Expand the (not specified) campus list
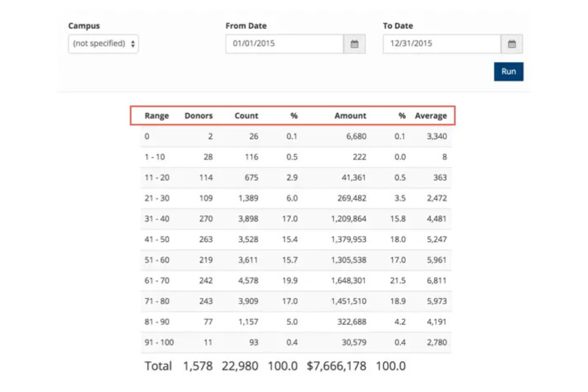 (x=103, y=44)
